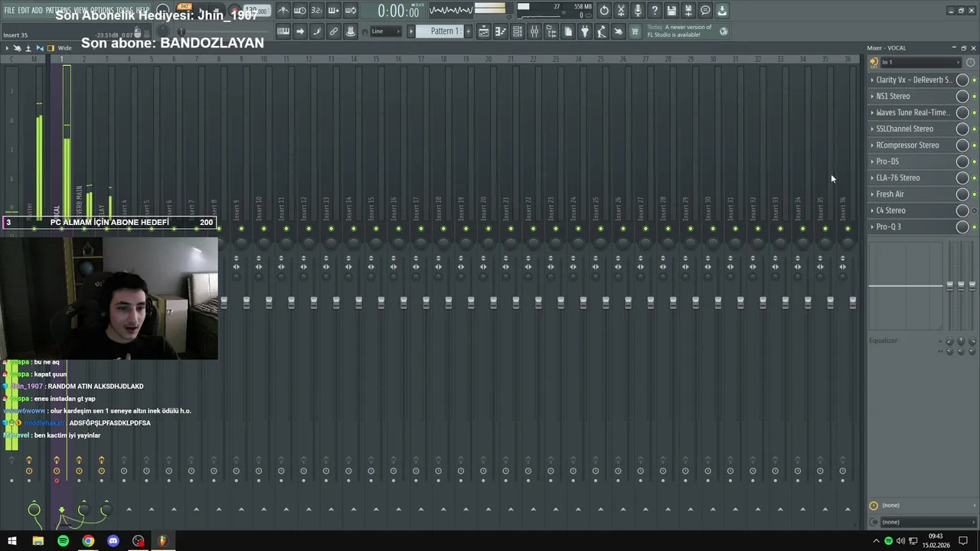Toggle the recording countdown icon
Image resolution: width=980 pixels, height=551 pixels.
point(317,11)
